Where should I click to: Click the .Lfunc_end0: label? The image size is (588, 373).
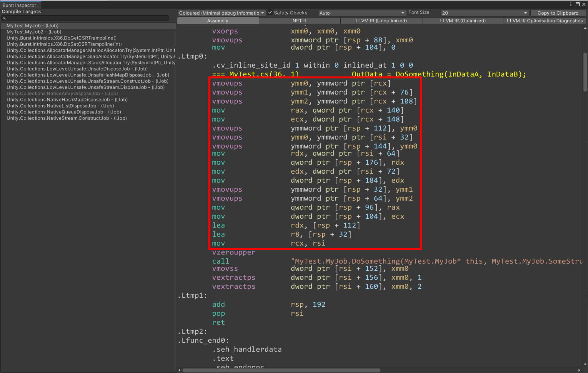click(203, 340)
